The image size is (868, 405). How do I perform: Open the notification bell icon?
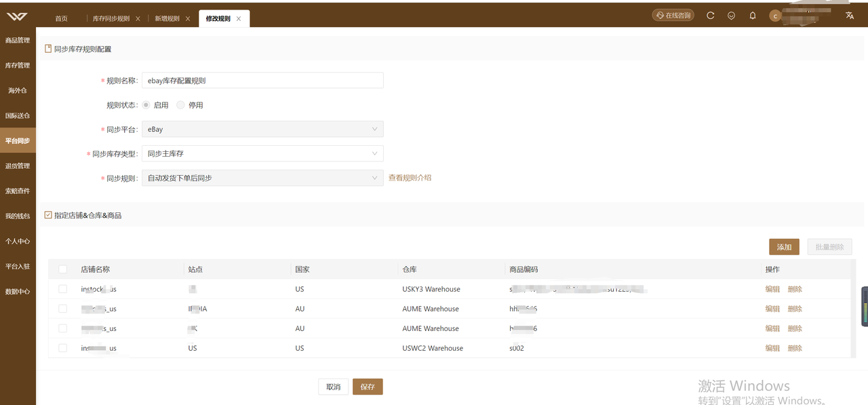tap(752, 15)
